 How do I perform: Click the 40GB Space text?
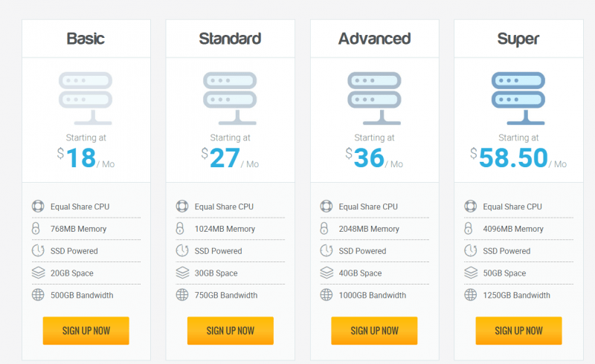361,273
